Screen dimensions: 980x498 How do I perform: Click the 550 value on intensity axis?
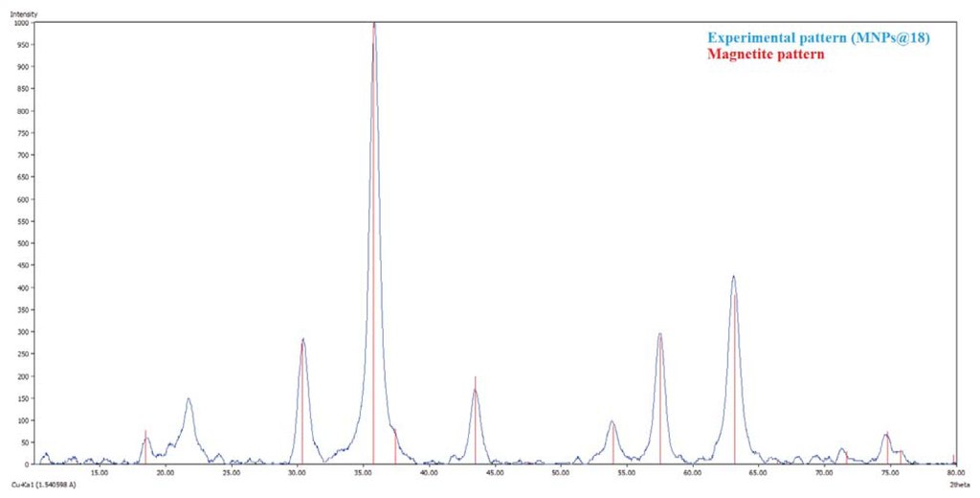(24, 221)
